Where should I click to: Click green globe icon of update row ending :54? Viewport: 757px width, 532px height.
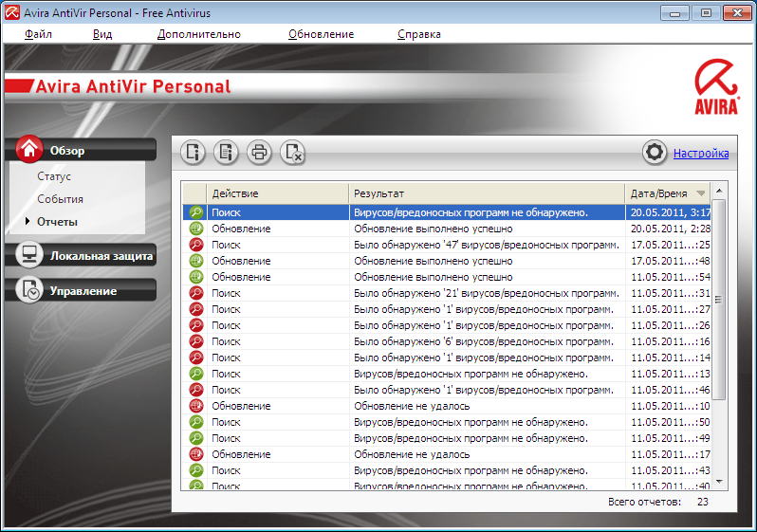coord(196,277)
